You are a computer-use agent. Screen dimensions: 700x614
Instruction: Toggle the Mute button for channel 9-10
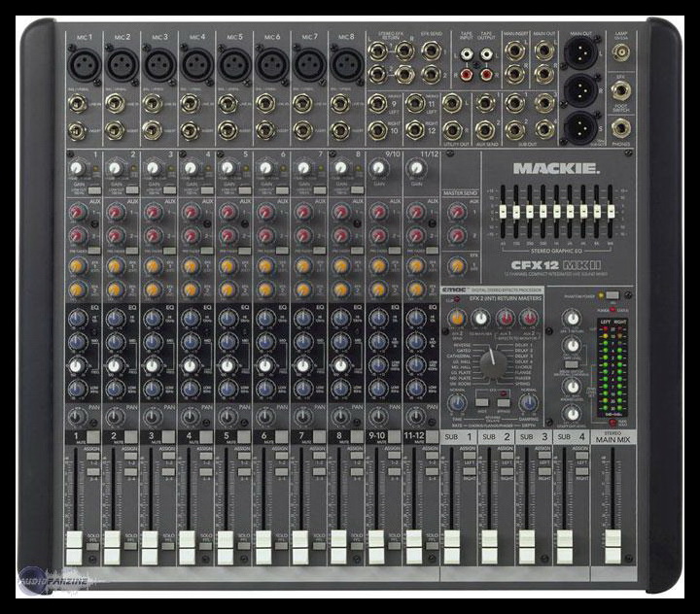coord(394,436)
